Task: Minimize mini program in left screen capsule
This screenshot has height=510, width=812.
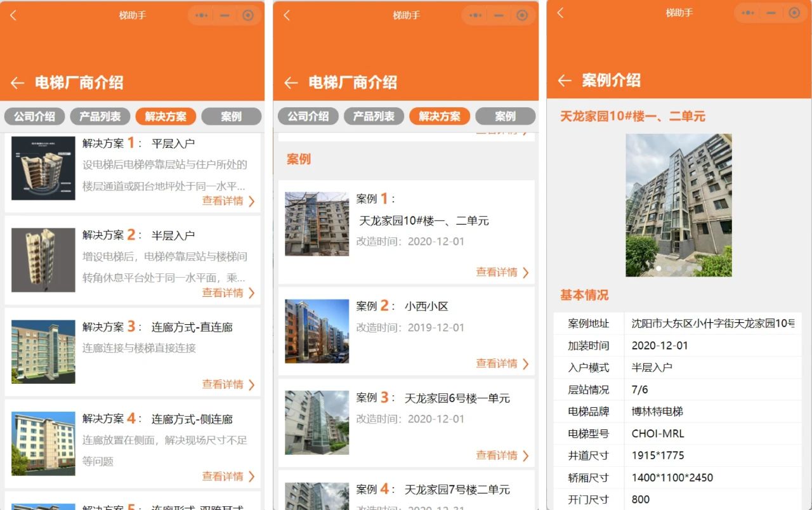Action: 225,15
